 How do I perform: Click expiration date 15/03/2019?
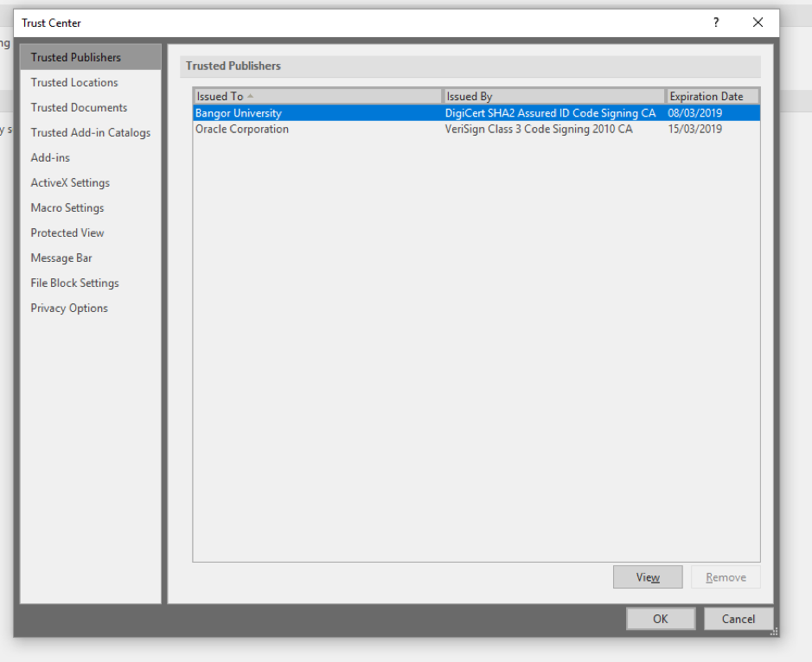pyautogui.click(x=694, y=129)
